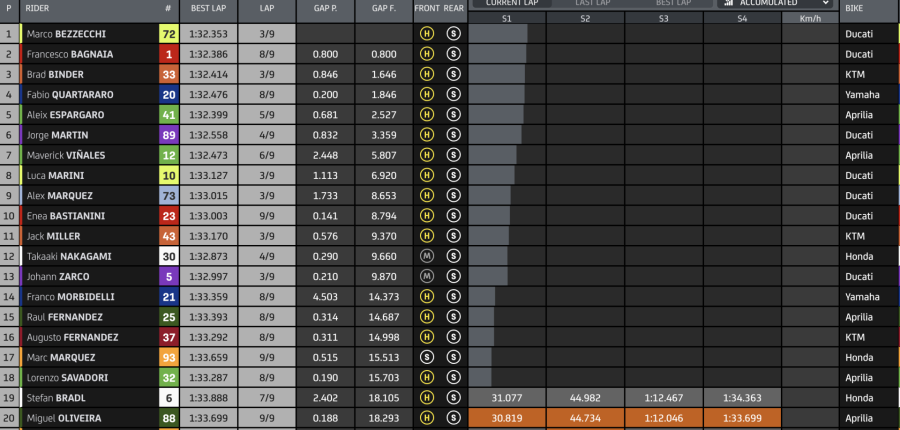
Task: Click Binder's KTM bike label
Action: coord(855,74)
